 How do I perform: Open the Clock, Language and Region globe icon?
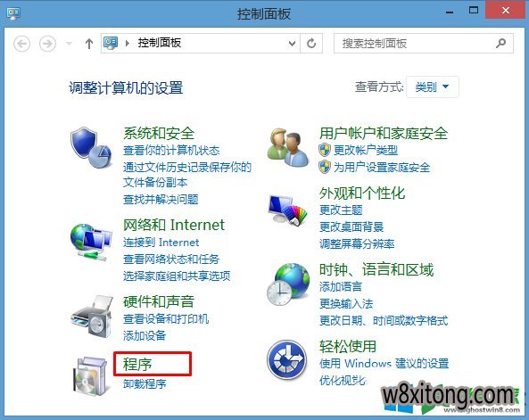tap(288, 284)
